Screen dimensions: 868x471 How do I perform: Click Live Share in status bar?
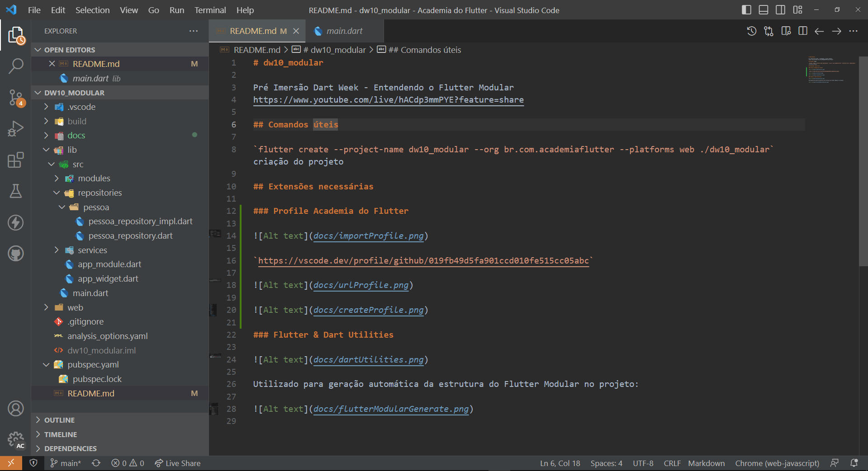177,463
